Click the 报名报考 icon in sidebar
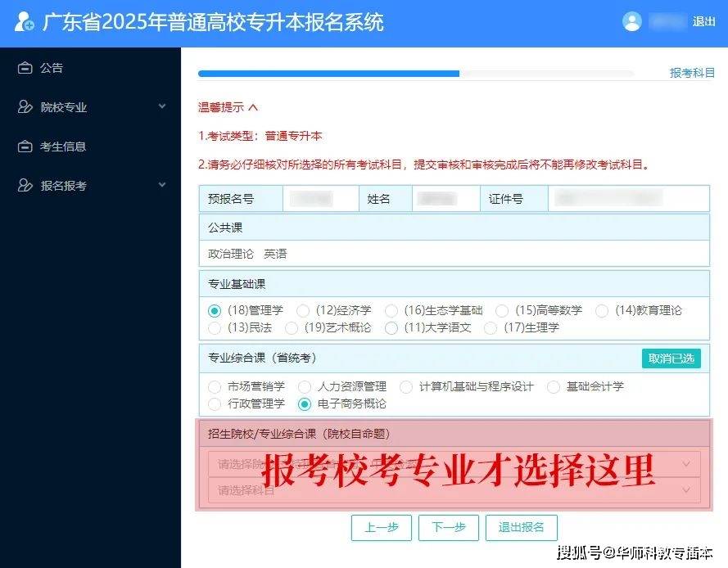 coord(25,186)
